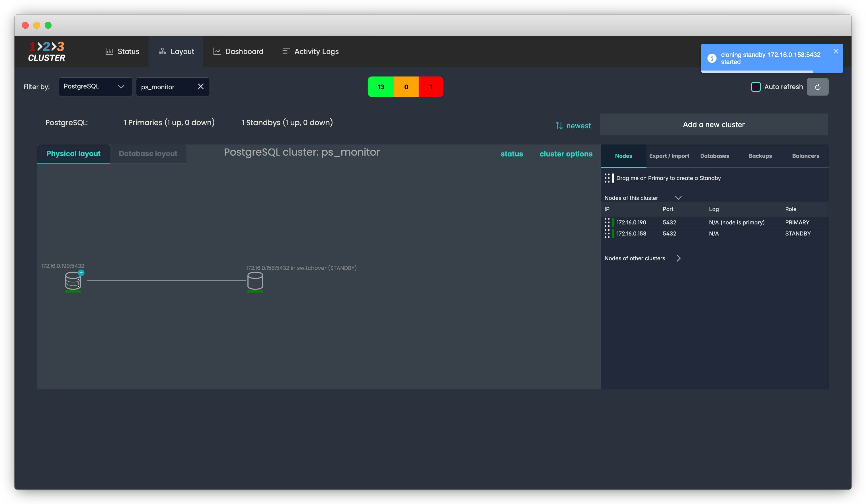The height and width of the screenshot is (504, 866).
Task: Click the create Standby drag handle icon
Action: tap(607, 178)
